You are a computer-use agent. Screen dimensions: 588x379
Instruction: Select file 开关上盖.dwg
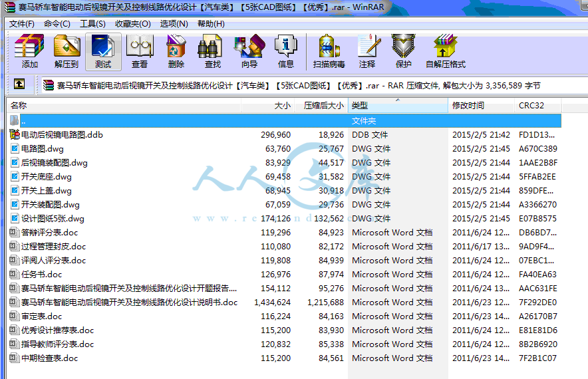tap(46, 190)
